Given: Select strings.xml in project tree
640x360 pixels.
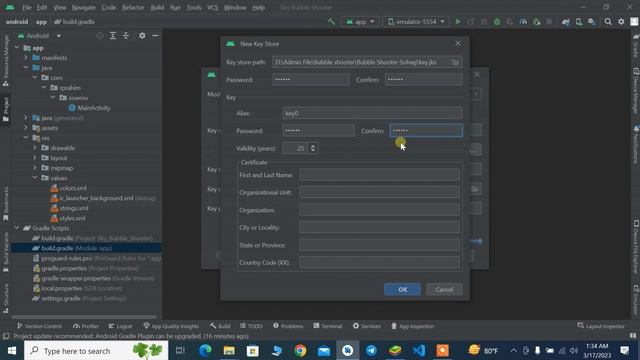Looking at the screenshot, I should pyautogui.click(x=69, y=208).
